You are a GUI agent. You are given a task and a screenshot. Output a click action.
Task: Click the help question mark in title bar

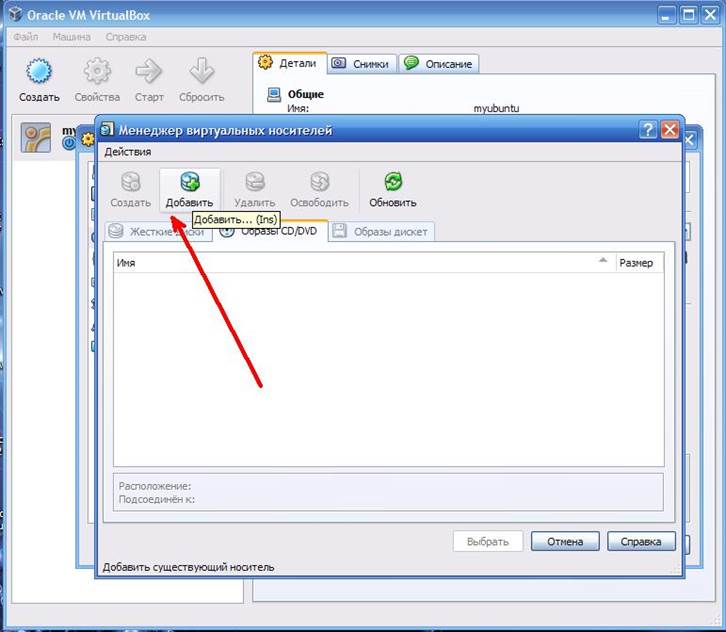tap(648, 130)
